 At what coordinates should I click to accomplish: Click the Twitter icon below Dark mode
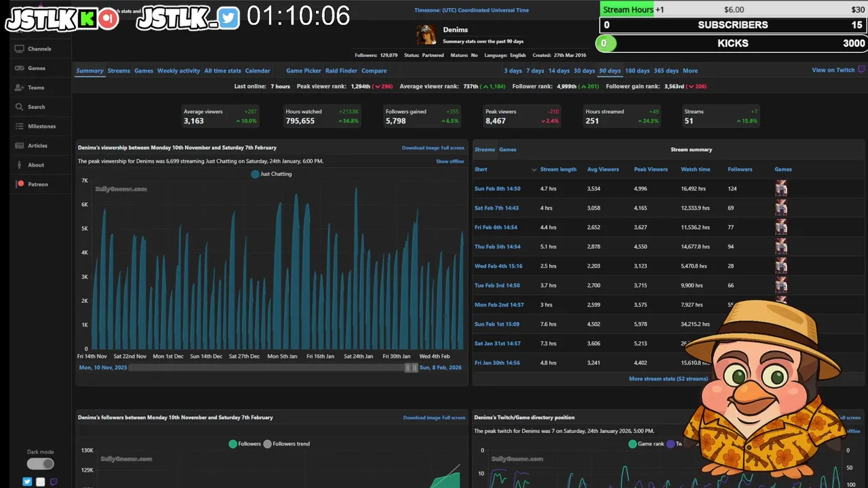coord(27,482)
